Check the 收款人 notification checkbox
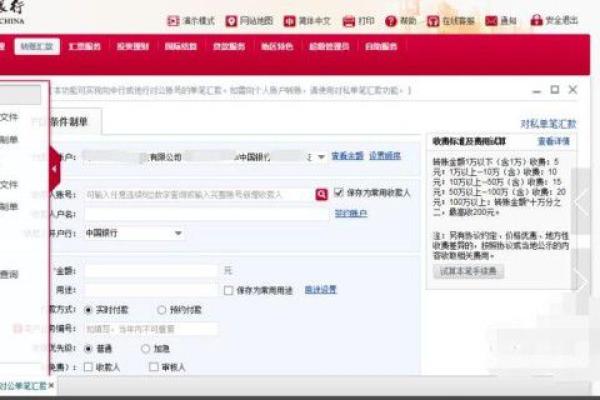 [x=88, y=367]
